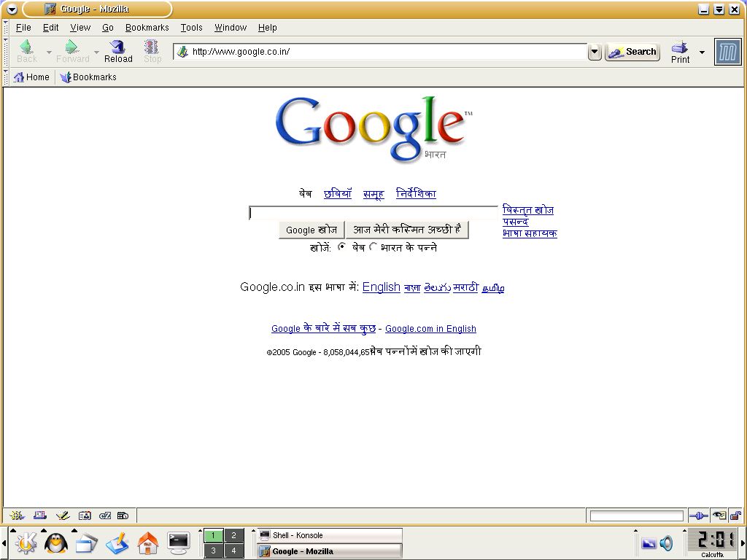
Task: Open the Help menu
Action: pos(267,28)
